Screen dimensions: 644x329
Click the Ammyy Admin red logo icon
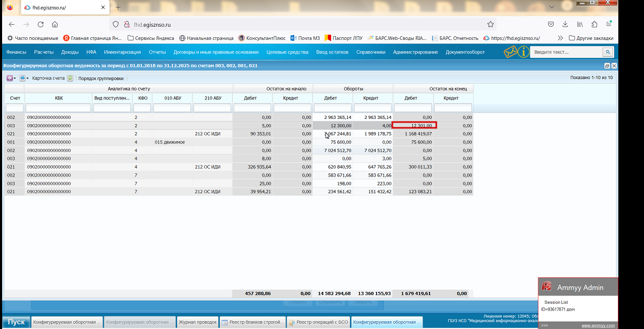point(547,287)
